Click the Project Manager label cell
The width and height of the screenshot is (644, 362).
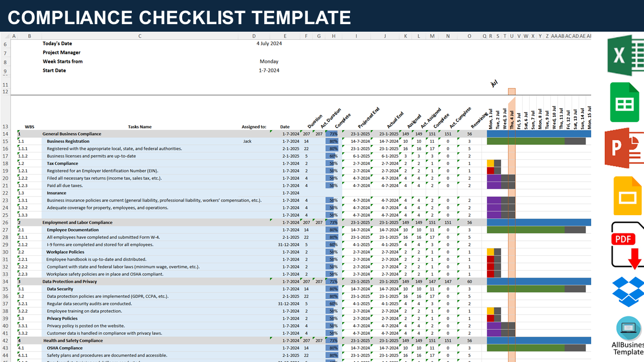point(62,53)
